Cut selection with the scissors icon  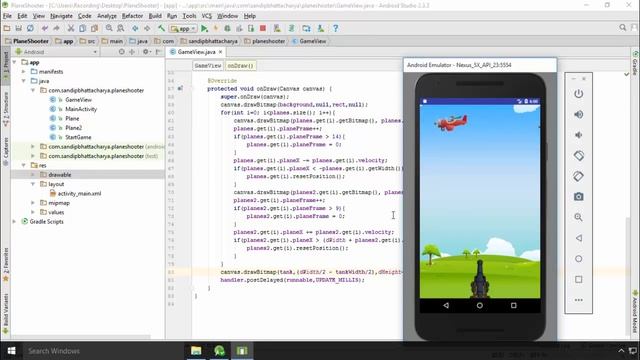click(71, 28)
